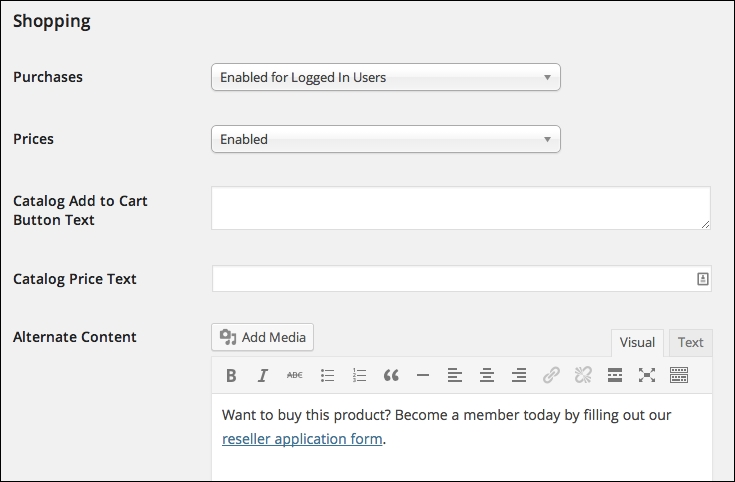
Task: Click the Add Media button
Action: 262,337
